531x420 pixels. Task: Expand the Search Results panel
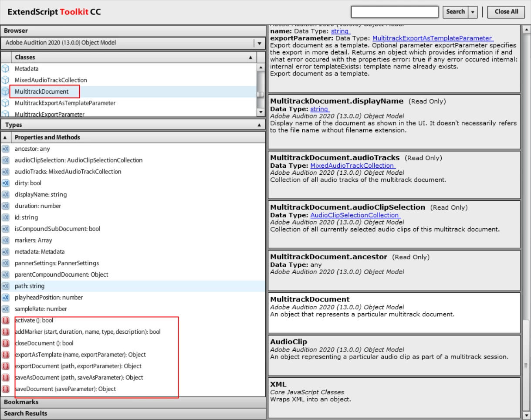click(132, 413)
